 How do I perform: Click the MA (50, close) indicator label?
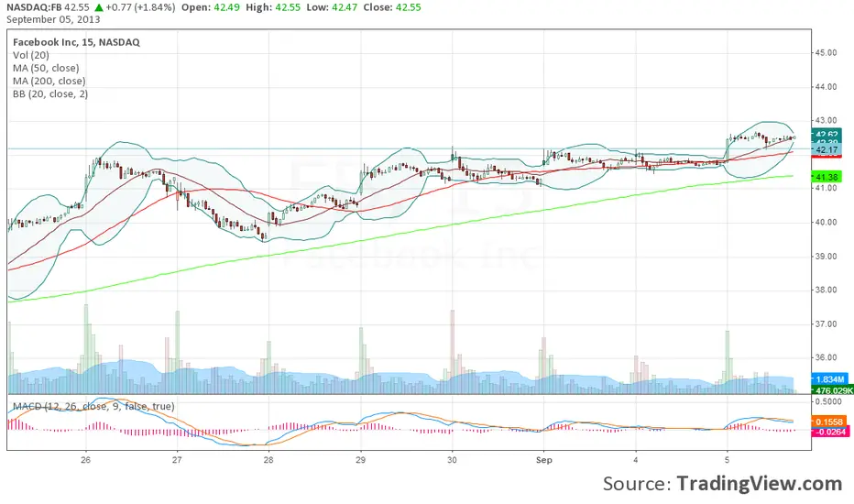(47, 68)
